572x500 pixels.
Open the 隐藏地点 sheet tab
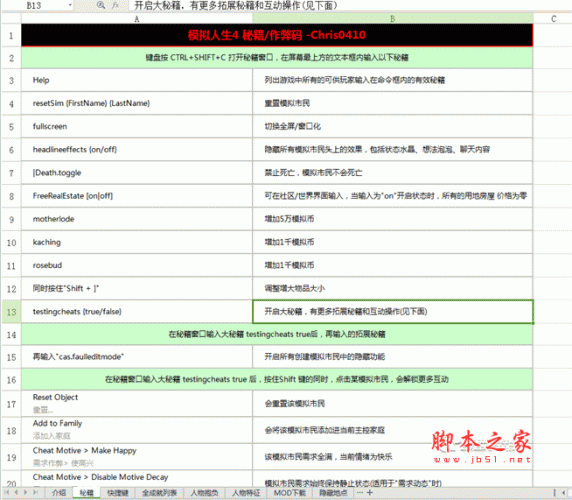[333, 493]
